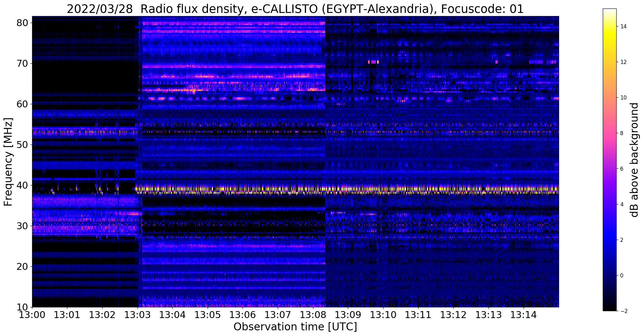Click the bright yellow emission band near 39 MHz
Image resolution: width=644 pixels, height=336 pixels.
347,189
